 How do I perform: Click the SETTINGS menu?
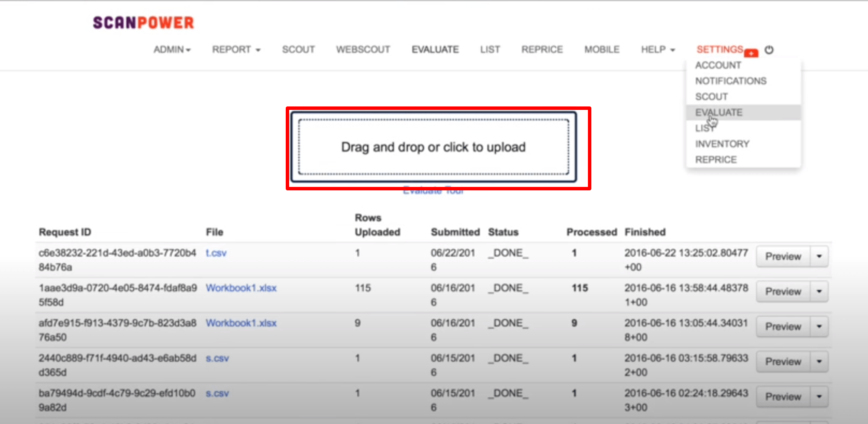(720, 49)
